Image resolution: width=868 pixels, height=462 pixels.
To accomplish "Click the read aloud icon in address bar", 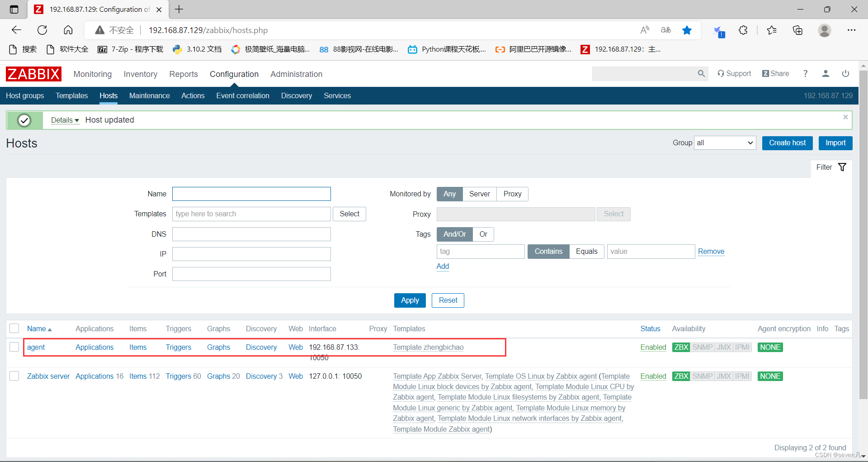I will (645, 30).
